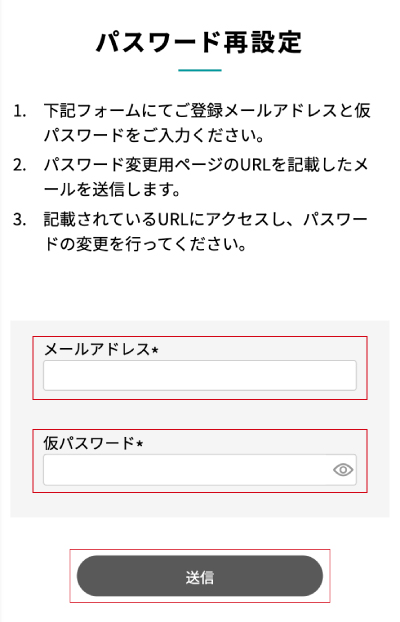
Task: Toggle password visibility with the eye icon
Action: pos(343,470)
